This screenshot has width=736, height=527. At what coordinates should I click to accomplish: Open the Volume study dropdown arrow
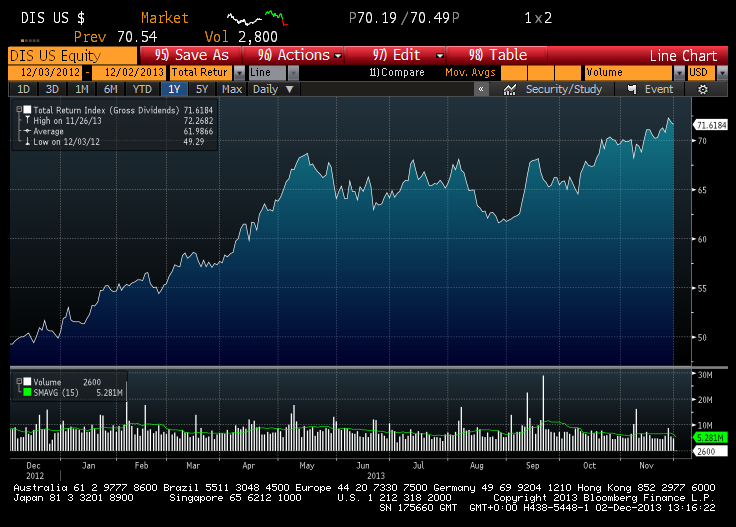(679, 73)
